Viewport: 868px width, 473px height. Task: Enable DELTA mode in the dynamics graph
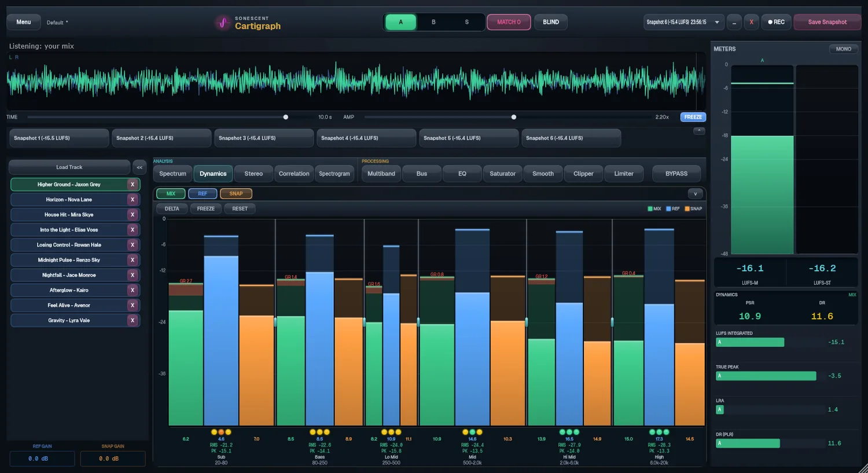[x=172, y=208]
